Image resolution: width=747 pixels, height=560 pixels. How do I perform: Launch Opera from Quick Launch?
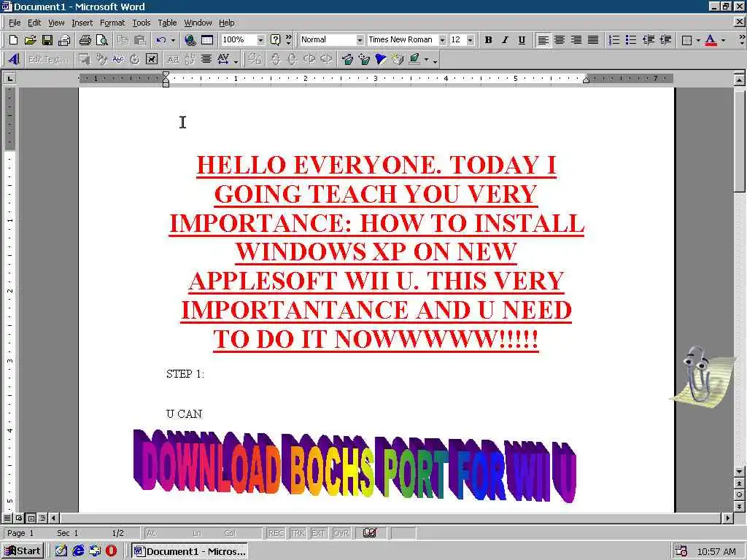click(x=111, y=551)
